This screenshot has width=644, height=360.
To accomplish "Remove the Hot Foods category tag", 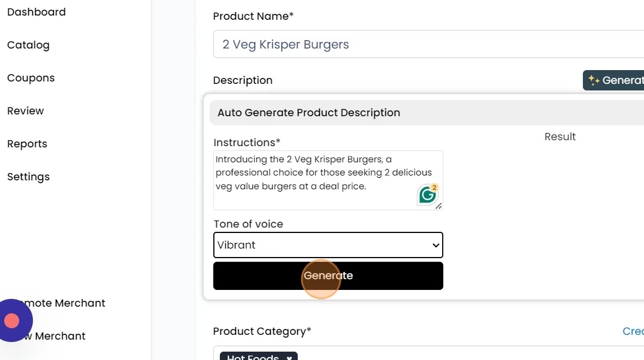I will click(289, 358).
